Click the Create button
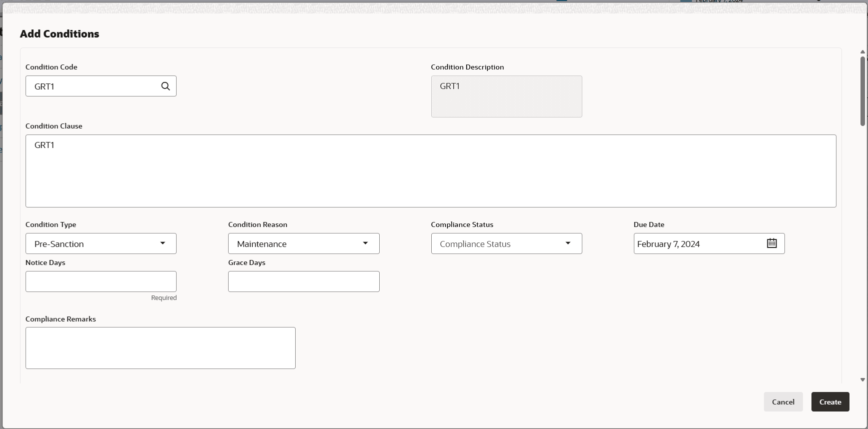 (830, 402)
